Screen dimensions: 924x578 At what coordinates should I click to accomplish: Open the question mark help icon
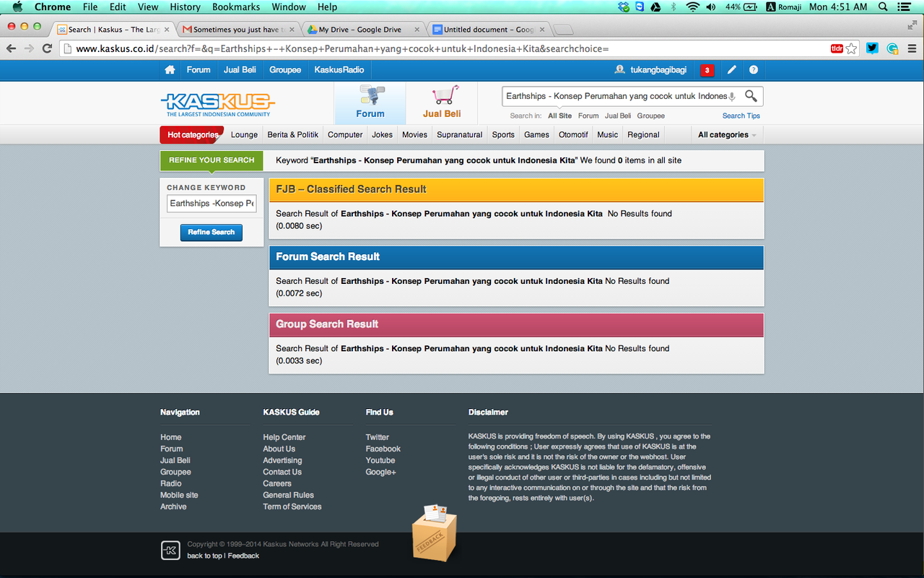coord(754,70)
